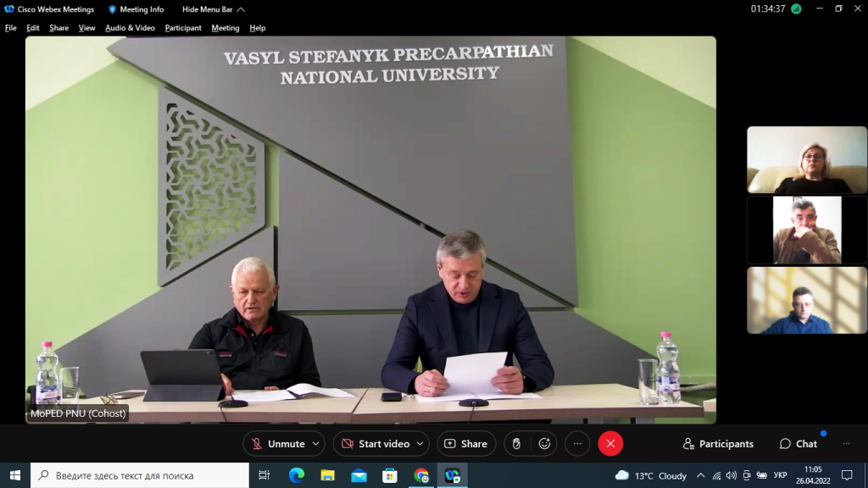Open the Audio & Video menu

[x=130, y=28]
